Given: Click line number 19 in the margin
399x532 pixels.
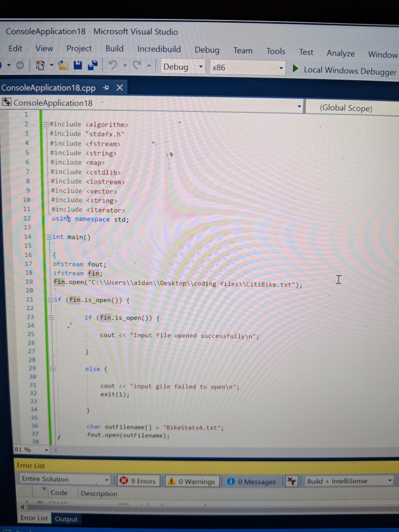Looking at the screenshot, I should point(29,281).
